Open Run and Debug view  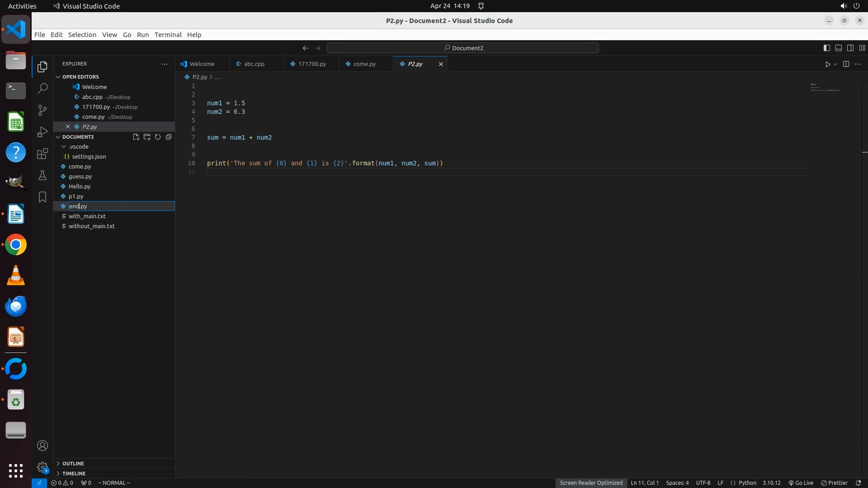[42, 132]
